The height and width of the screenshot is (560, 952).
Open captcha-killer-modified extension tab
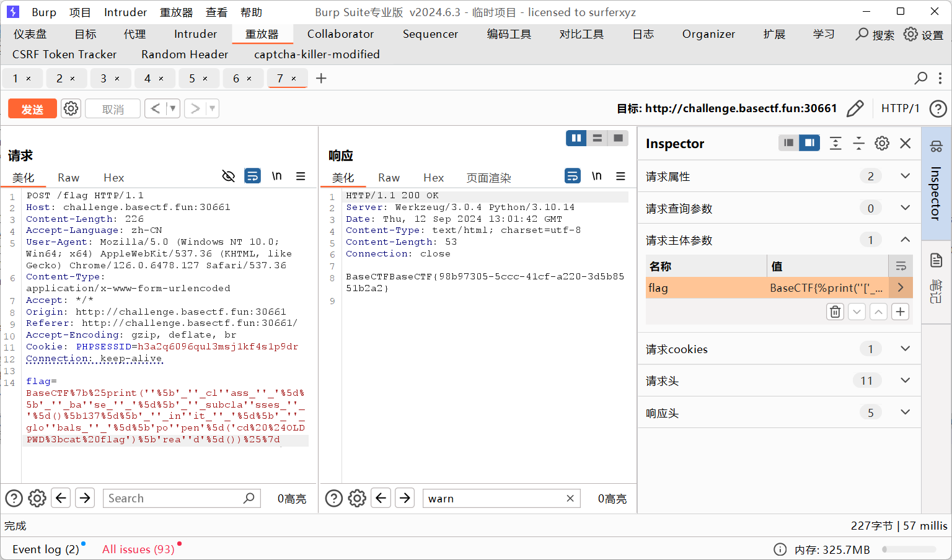(x=317, y=55)
